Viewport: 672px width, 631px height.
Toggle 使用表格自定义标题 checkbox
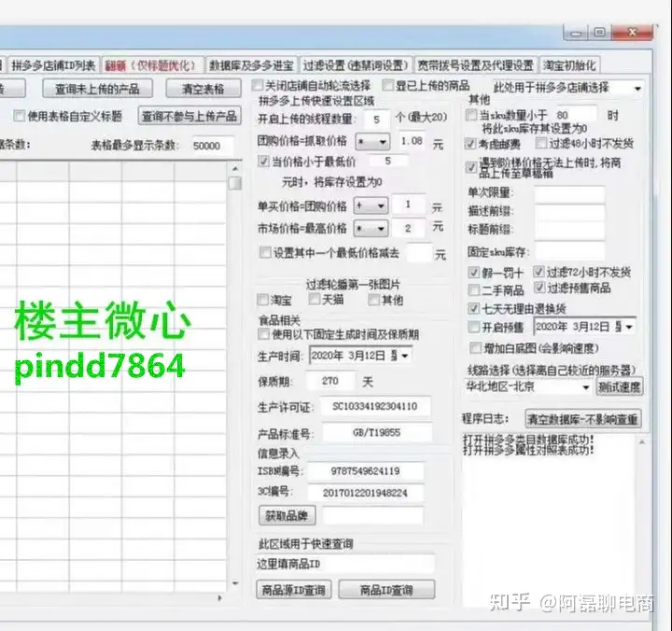pos(19,116)
